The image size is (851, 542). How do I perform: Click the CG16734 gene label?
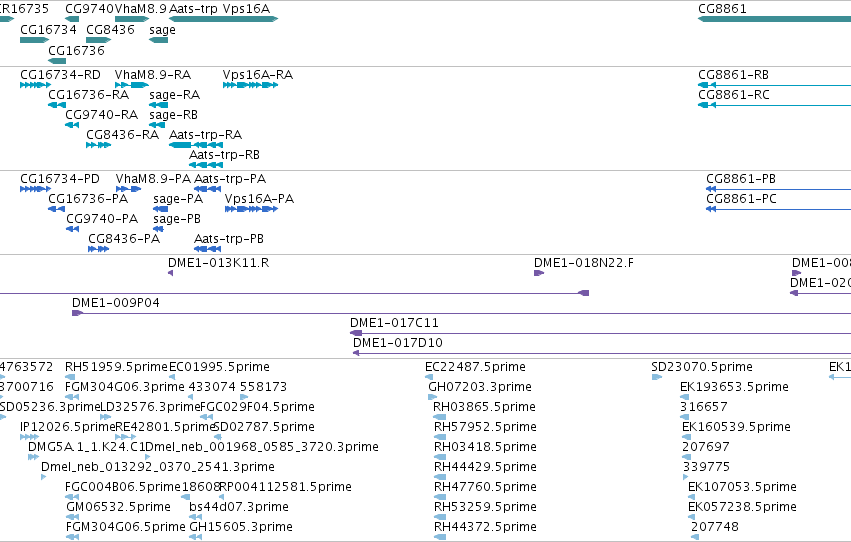pos(48,29)
